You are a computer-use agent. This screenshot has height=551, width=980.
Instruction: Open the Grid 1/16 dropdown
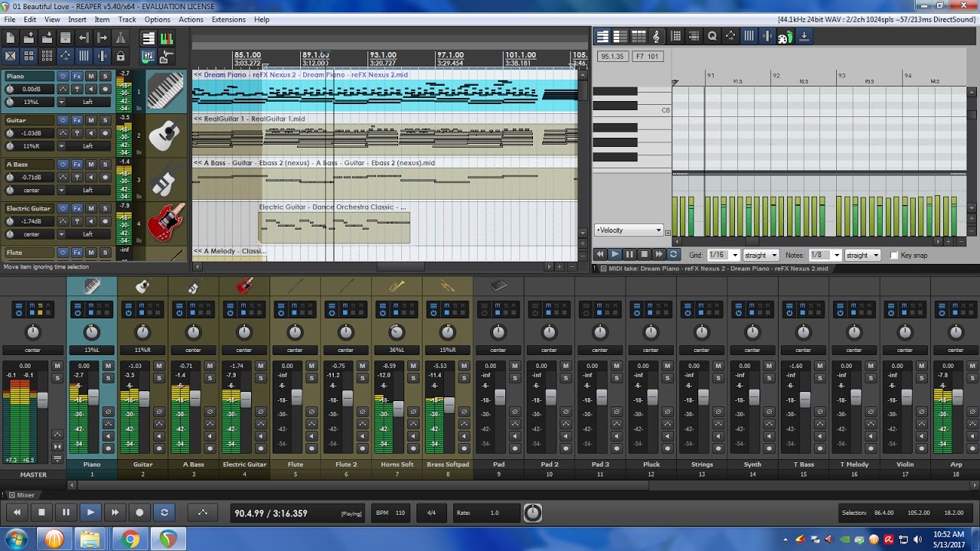point(724,255)
